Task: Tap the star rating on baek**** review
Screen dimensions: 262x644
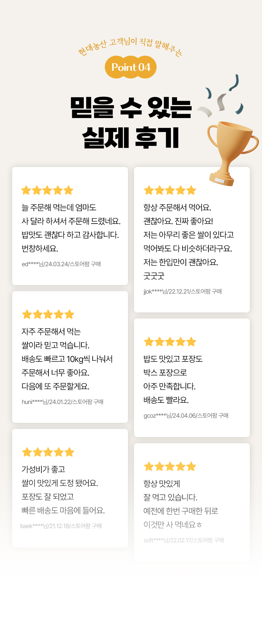Action: click(x=48, y=452)
